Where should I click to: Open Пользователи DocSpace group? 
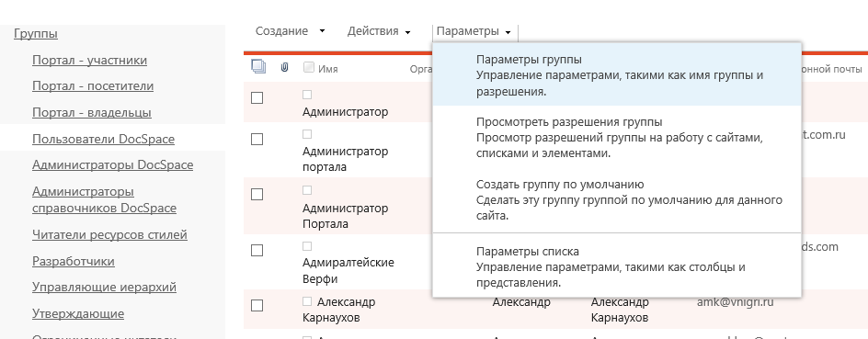point(104,139)
